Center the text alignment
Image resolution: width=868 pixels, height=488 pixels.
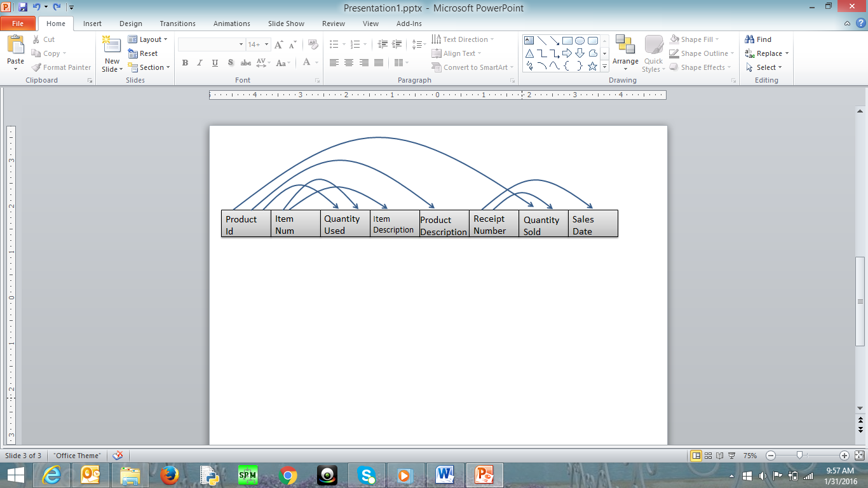348,62
